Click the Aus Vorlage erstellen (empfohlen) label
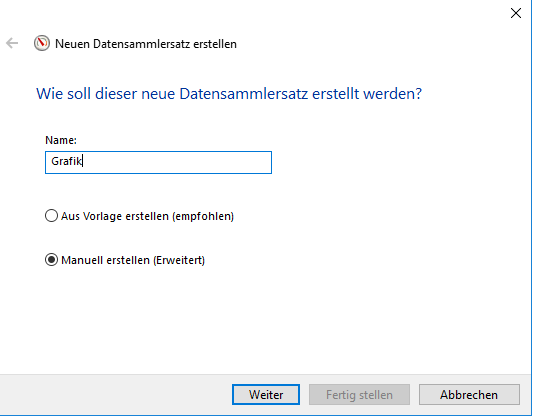Viewport: 533px width, 417px height. (148, 216)
